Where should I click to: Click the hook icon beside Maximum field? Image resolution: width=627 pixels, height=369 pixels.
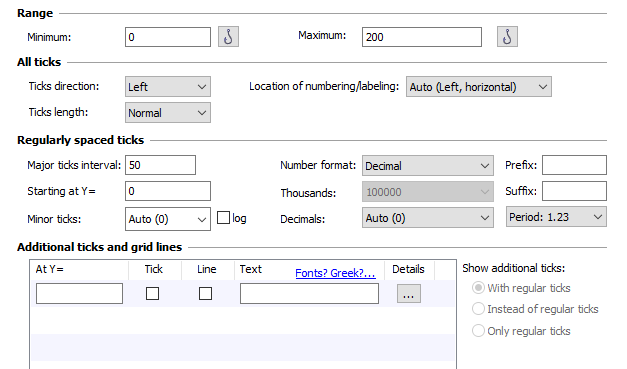coord(507,37)
